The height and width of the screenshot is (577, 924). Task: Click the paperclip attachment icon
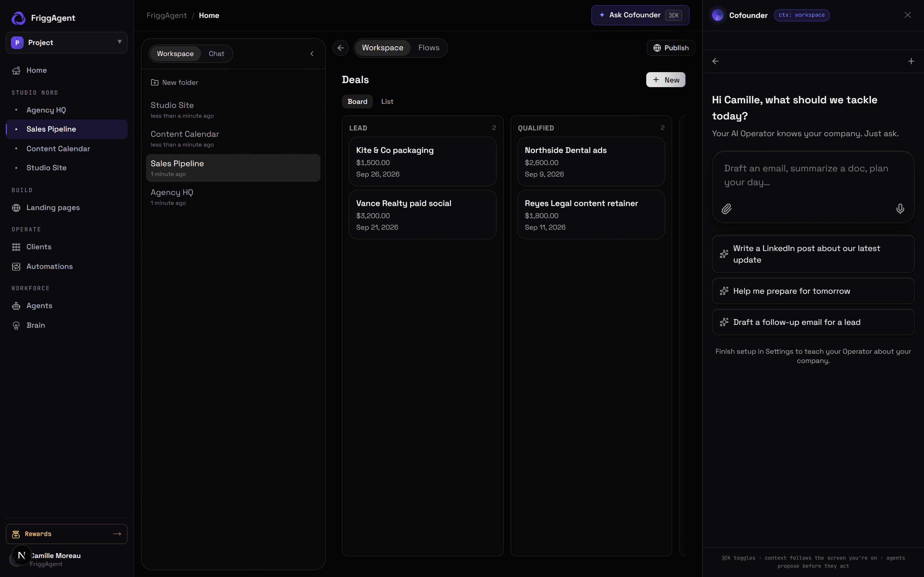[726, 209]
